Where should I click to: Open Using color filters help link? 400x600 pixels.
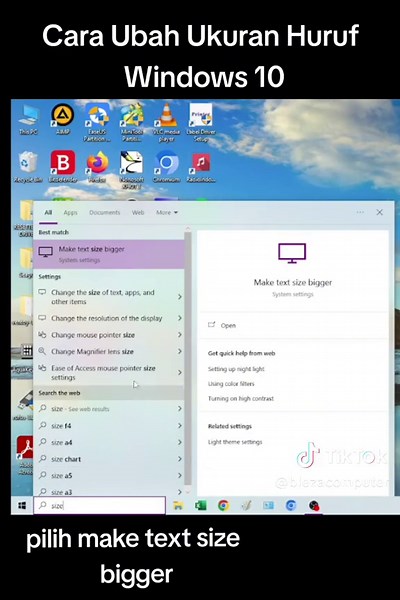pos(231,384)
